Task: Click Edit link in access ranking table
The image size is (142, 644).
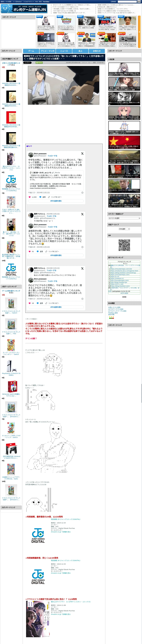Action: pyautogui.click(x=110, y=291)
